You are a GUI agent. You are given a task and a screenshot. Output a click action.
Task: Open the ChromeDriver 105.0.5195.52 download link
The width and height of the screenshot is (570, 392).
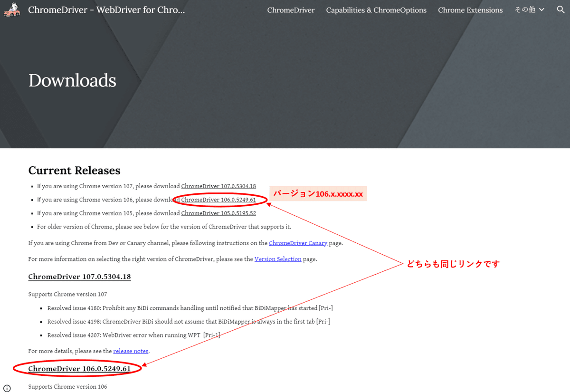coord(218,213)
